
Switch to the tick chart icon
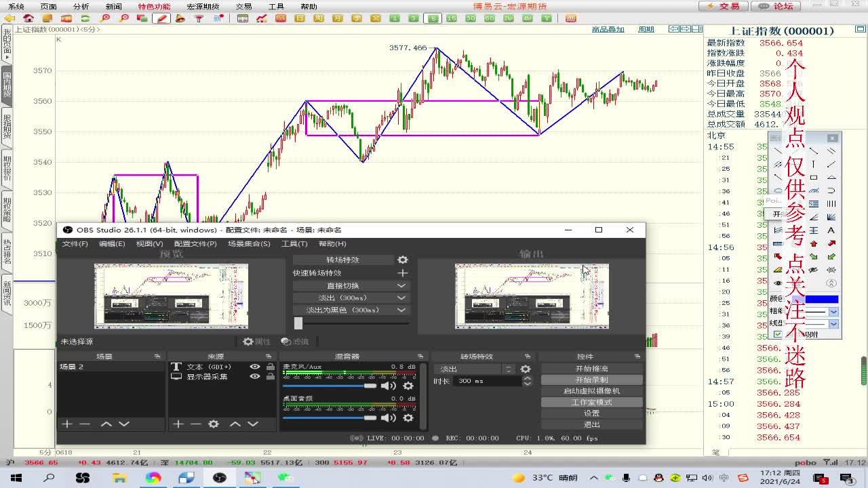pos(281,18)
